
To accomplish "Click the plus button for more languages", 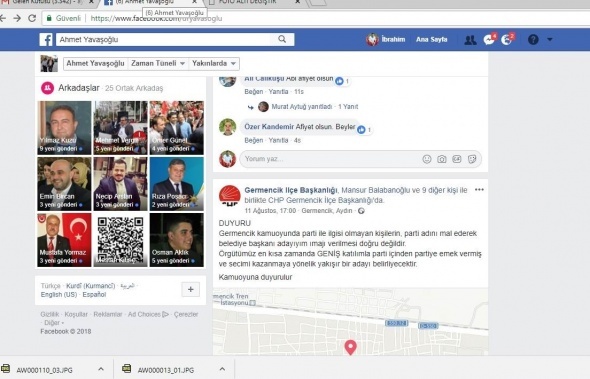I will tap(191, 289).
